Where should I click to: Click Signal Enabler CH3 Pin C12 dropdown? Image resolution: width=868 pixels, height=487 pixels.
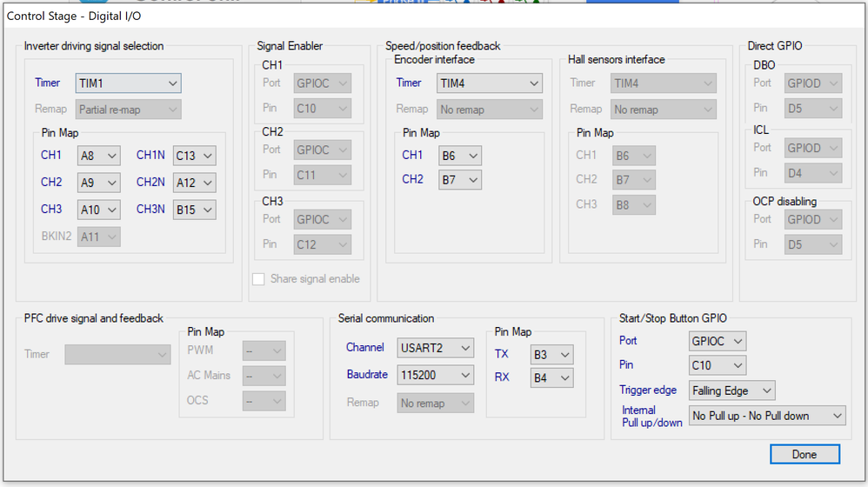322,244
